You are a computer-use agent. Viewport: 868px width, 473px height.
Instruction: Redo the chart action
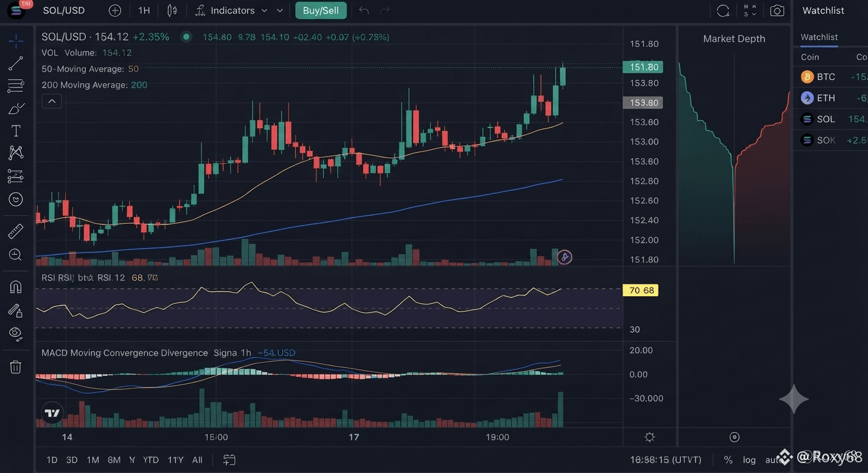(x=385, y=10)
